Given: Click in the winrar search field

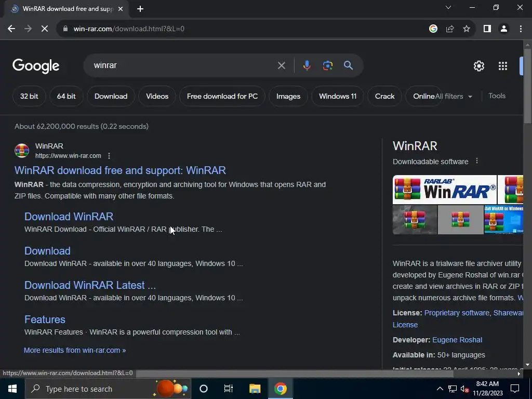Looking at the screenshot, I should (183, 65).
